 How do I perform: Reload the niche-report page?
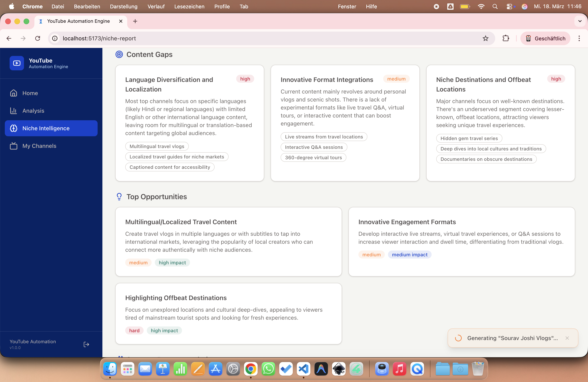click(38, 38)
